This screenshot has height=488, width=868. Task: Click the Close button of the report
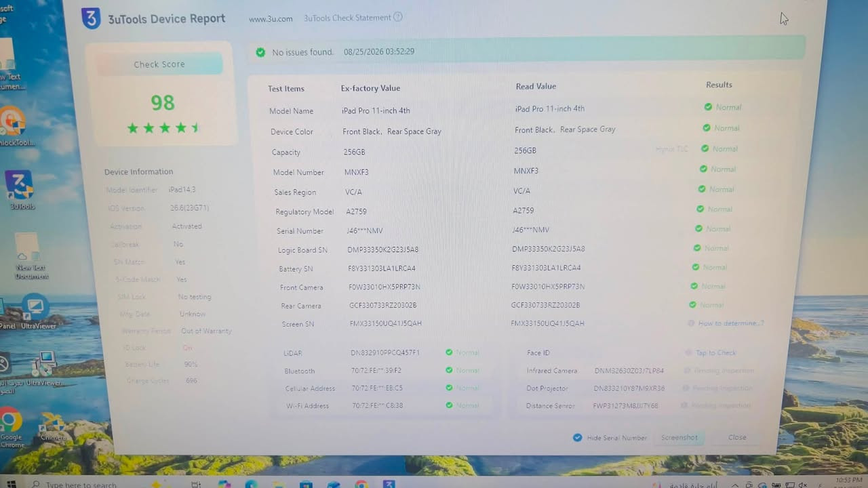pos(737,437)
